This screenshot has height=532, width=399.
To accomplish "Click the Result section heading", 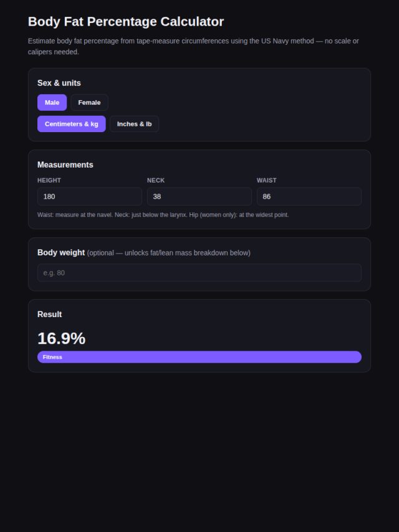I will (x=50, y=315).
